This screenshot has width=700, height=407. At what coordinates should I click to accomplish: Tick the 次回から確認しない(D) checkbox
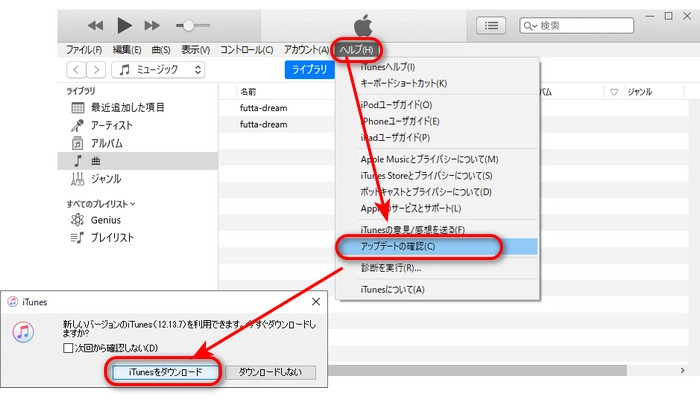point(68,348)
